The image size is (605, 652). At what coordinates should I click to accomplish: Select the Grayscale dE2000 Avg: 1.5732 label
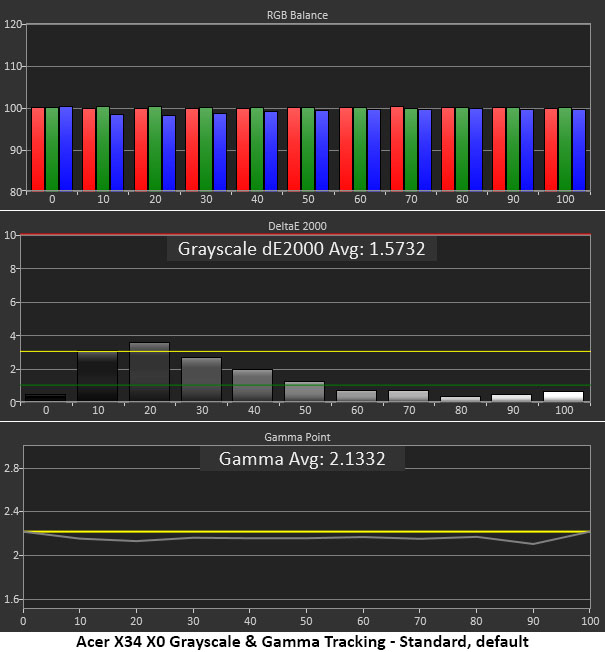click(301, 249)
